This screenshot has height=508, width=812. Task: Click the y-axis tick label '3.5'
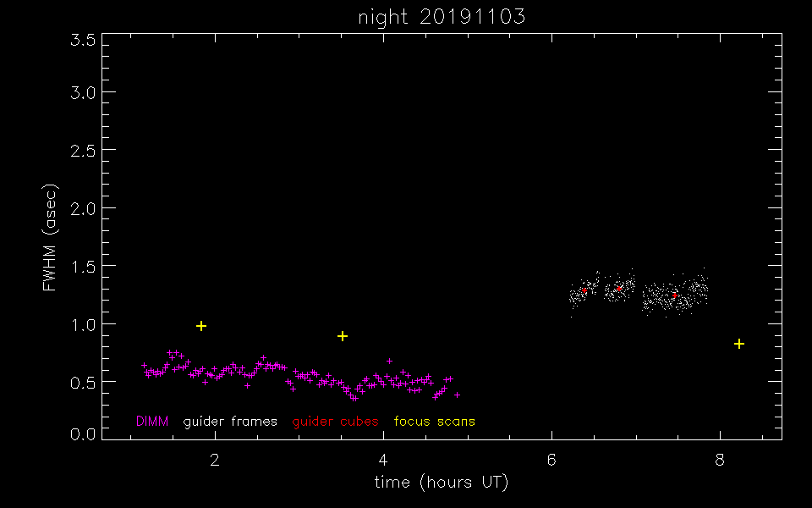(83, 40)
